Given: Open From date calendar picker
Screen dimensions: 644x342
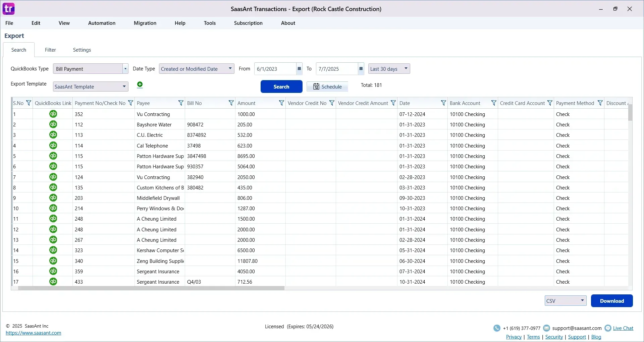Looking at the screenshot, I should point(299,69).
